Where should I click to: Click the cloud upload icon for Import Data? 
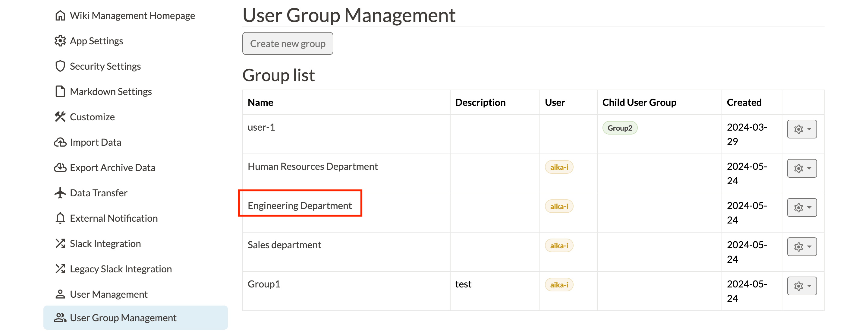[60, 142]
